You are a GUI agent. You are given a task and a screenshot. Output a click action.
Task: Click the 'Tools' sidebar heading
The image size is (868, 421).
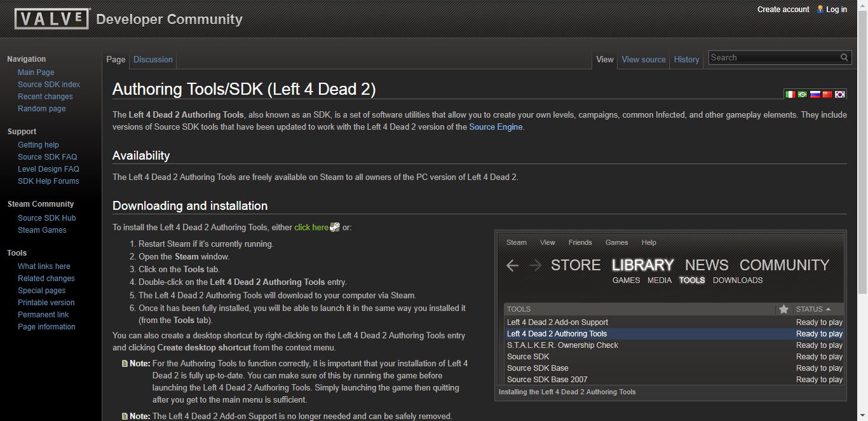(17, 253)
